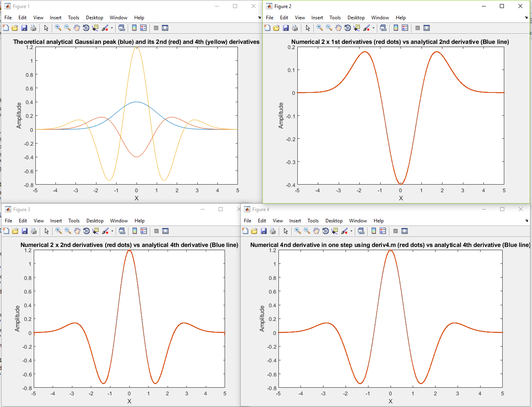Activate Rotate 3D tool in Figure 3
The width and height of the screenshot is (532, 407).
pyautogui.click(x=86, y=231)
